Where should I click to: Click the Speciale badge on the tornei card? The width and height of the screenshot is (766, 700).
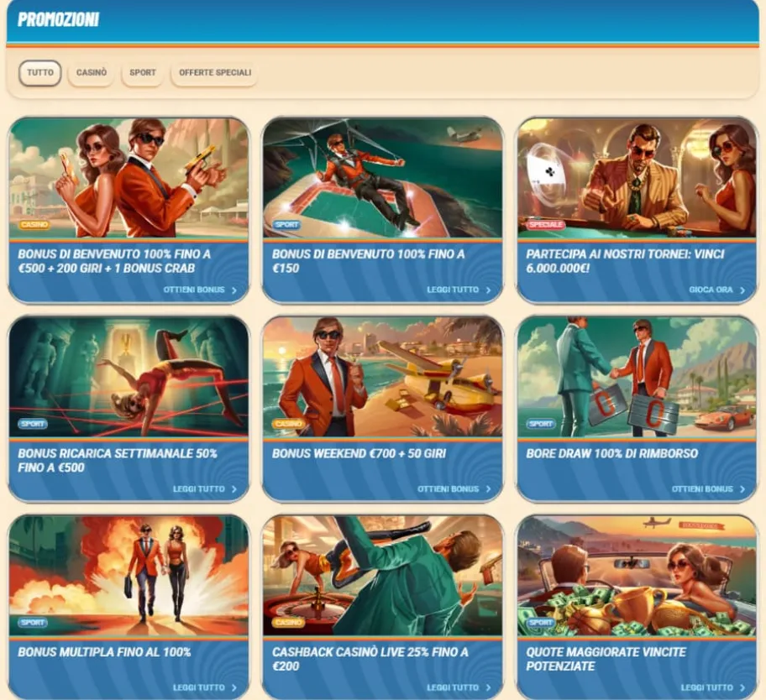point(546,225)
